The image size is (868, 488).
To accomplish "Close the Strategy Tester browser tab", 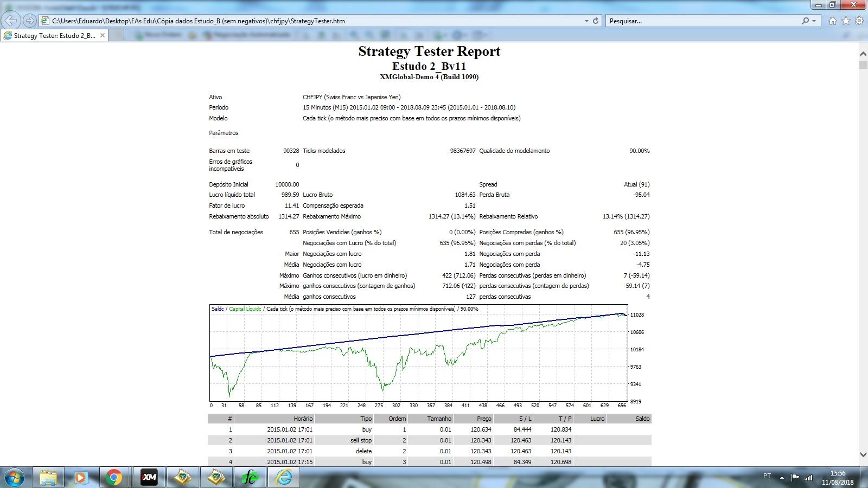I will [102, 35].
